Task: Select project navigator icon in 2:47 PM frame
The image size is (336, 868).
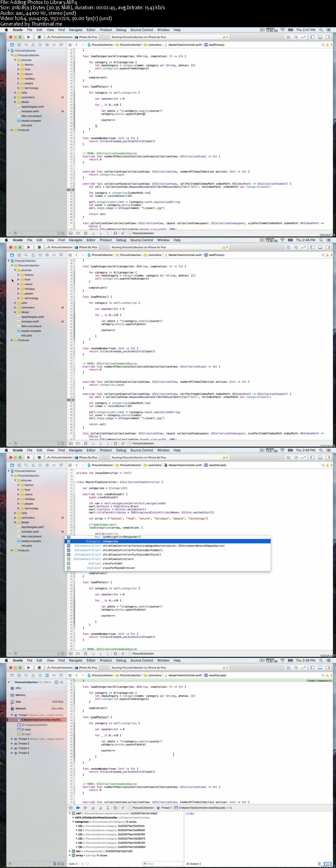Action: tap(12, 45)
